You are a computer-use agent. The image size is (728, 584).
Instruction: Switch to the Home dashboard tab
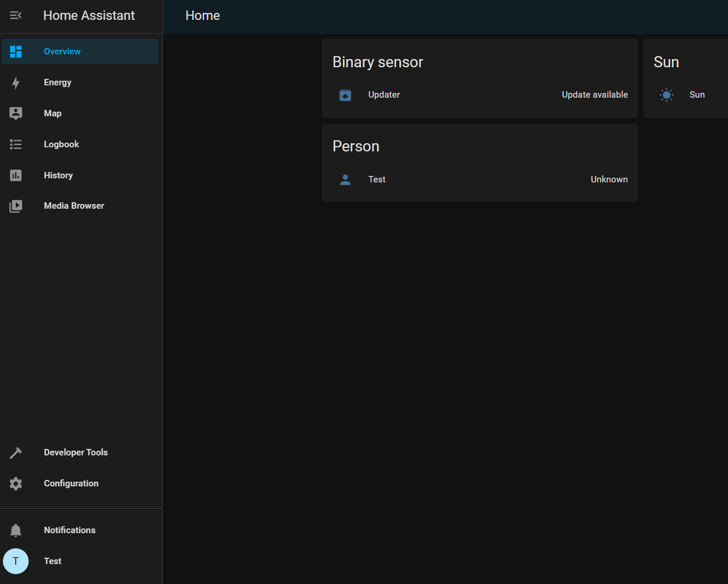click(x=202, y=15)
